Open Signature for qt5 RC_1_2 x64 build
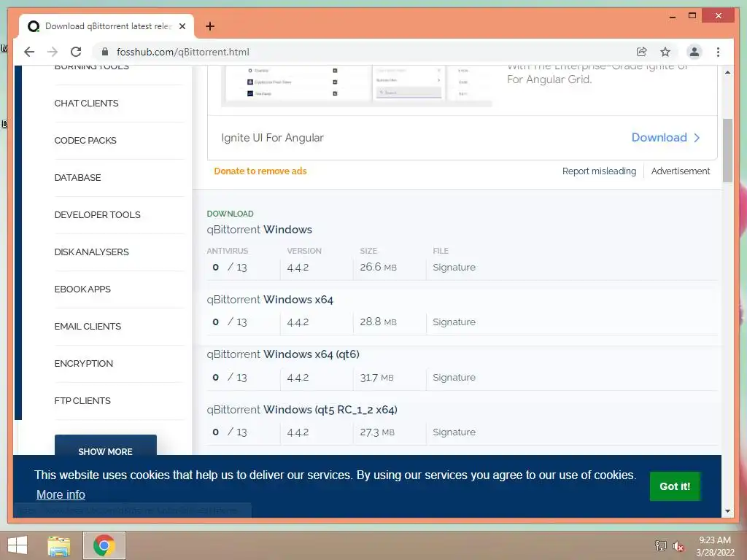 coord(454,432)
